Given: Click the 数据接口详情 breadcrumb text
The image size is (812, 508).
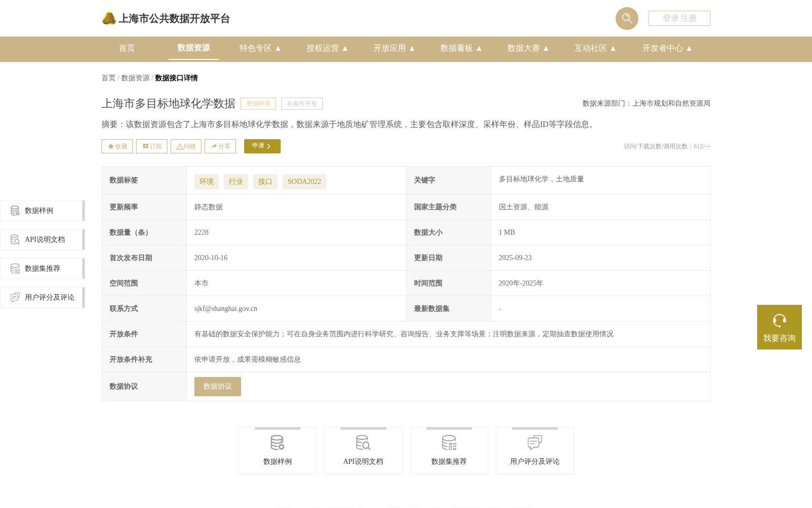Looking at the screenshot, I should click(177, 78).
